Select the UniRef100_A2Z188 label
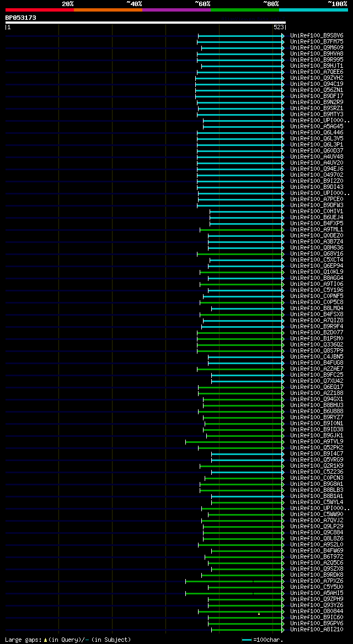The image size is (353, 644). [317, 393]
